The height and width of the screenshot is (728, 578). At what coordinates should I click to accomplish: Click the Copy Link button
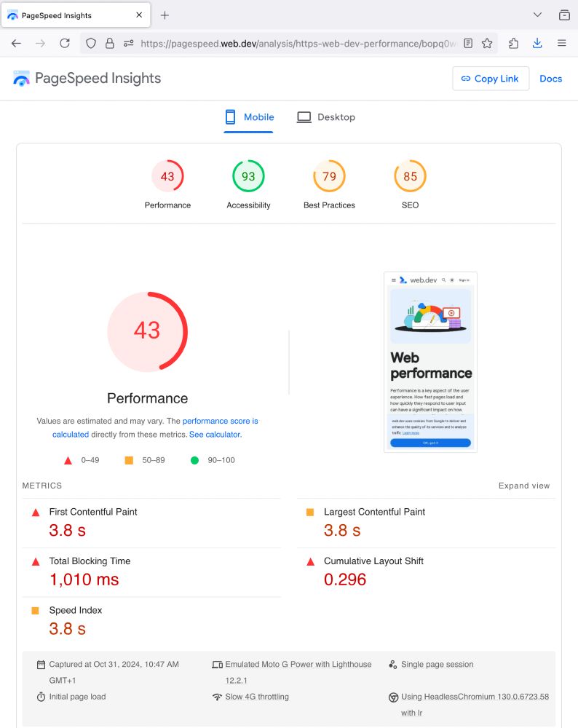point(490,79)
